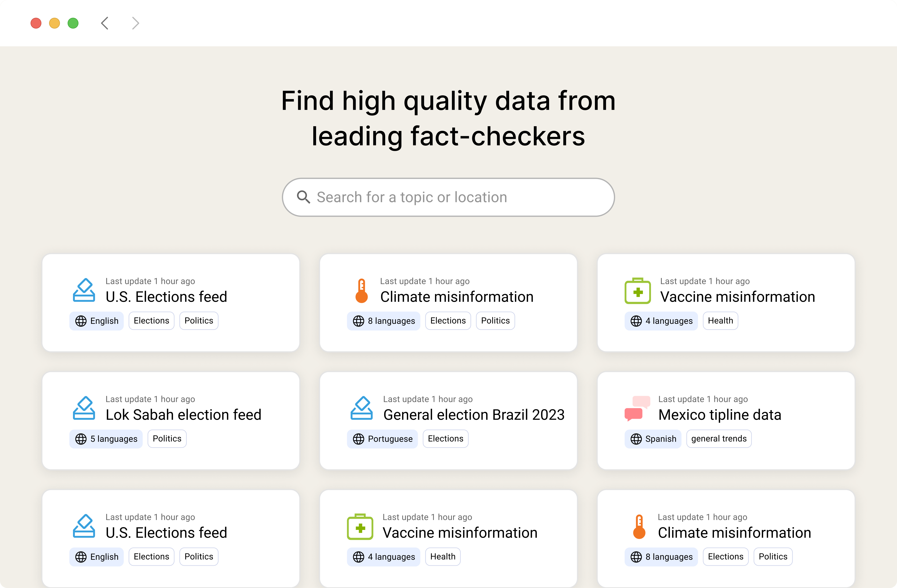Screen dimensions: 897x588
Task: Click the Politics tag on Lok Sabah election feed
Action: pos(167,438)
